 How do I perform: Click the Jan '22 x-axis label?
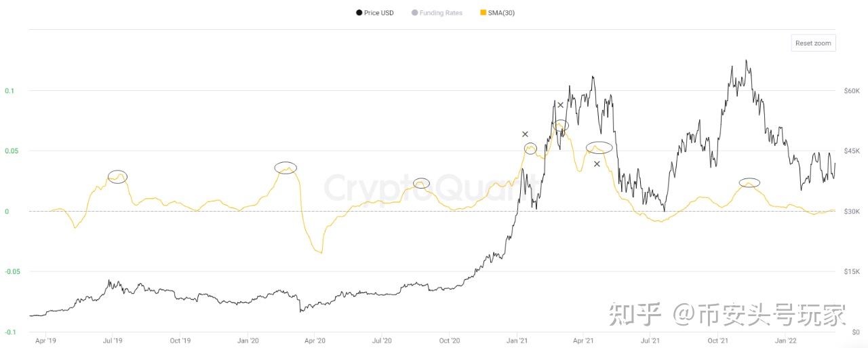[785, 341]
